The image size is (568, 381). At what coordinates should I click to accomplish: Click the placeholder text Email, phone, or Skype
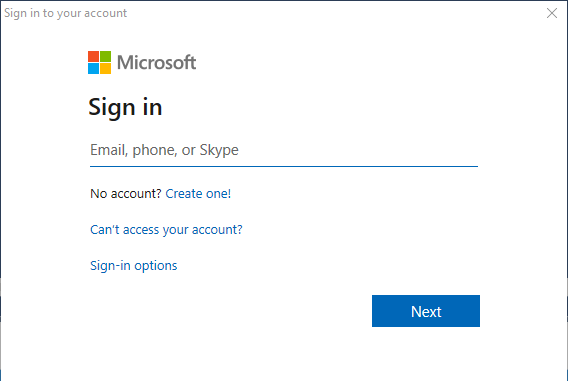164,150
